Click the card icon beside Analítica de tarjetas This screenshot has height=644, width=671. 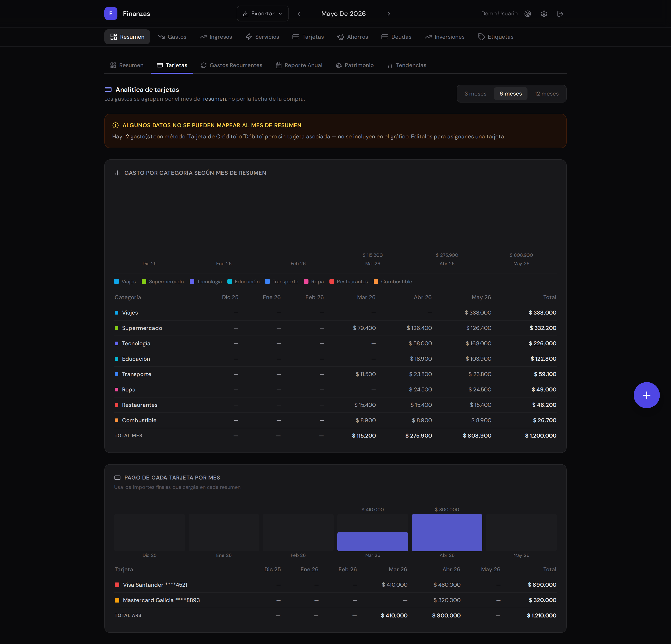tap(108, 90)
